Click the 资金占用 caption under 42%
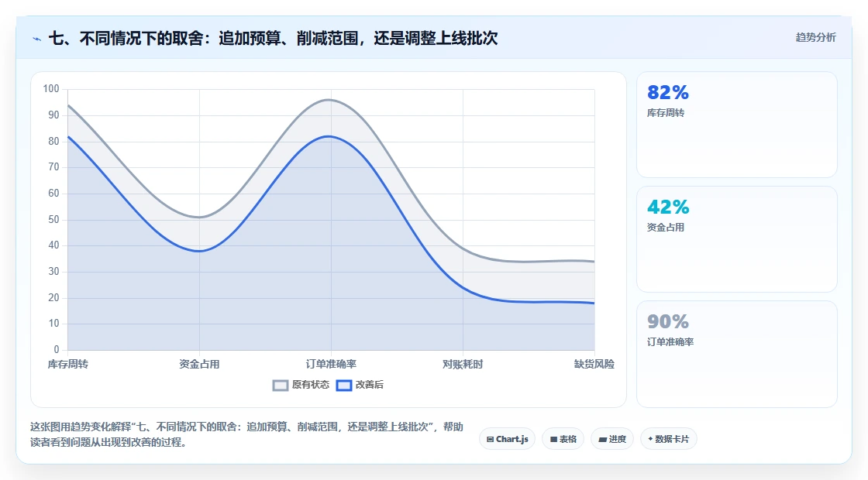Image resolution: width=868 pixels, height=480 pixels. (666, 228)
